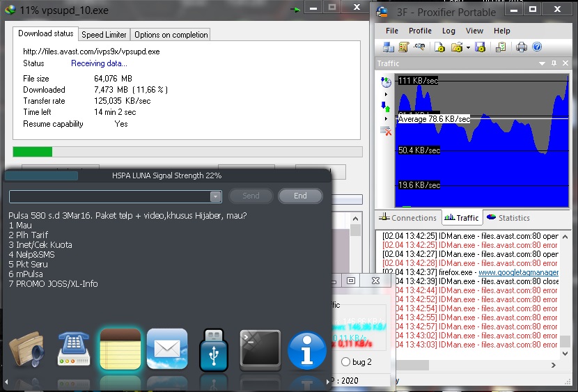Open the File menu in Proxifier

pos(392,31)
